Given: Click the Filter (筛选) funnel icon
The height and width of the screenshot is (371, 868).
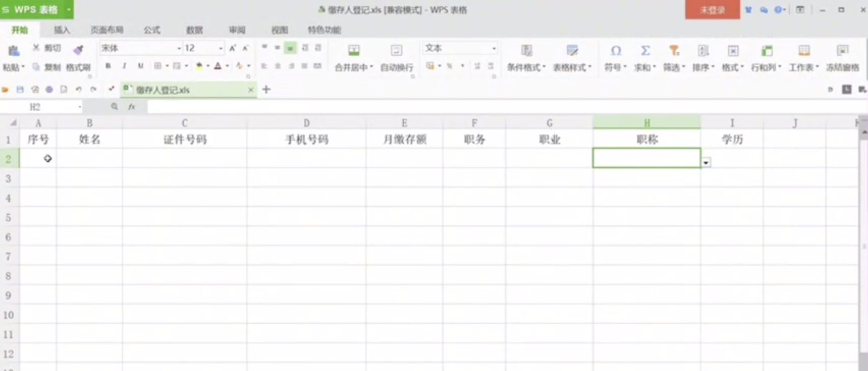Looking at the screenshot, I should pos(674,50).
